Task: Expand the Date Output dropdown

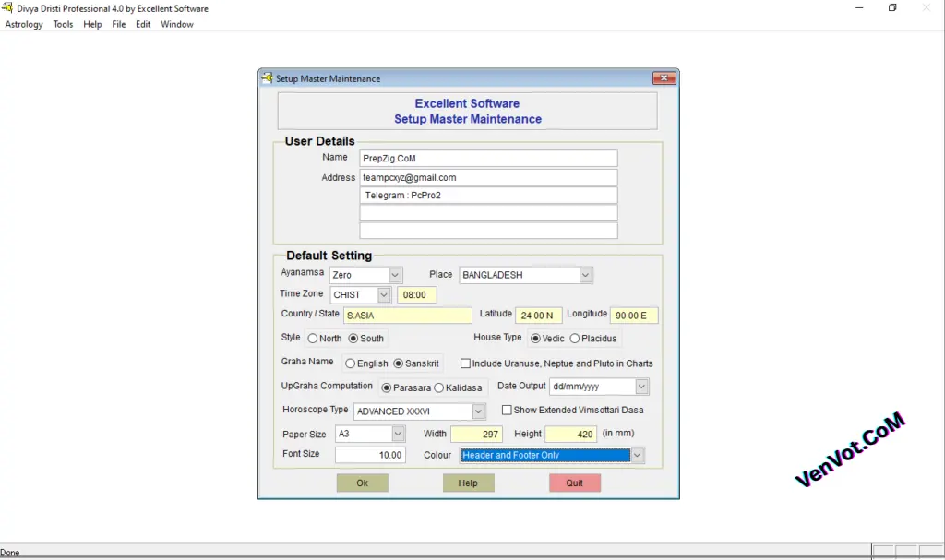Action: coord(642,387)
